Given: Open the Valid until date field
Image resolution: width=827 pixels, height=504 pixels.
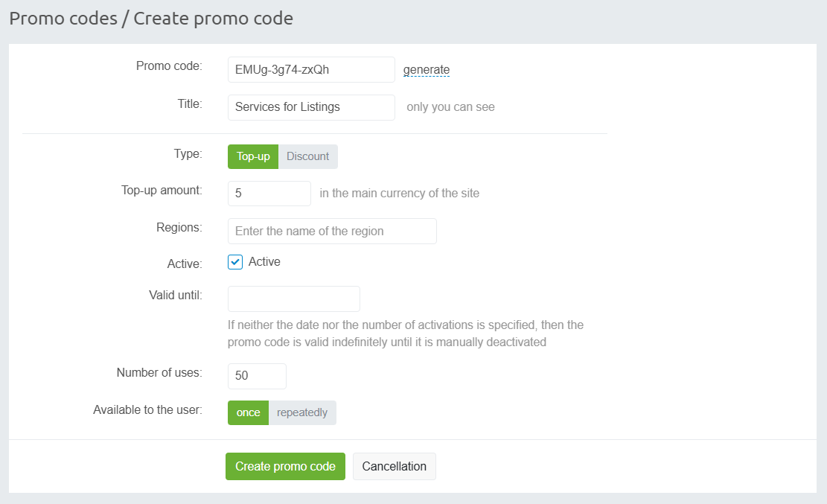Looking at the screenshot, I should pyautogui.click(x=293, y=299).
